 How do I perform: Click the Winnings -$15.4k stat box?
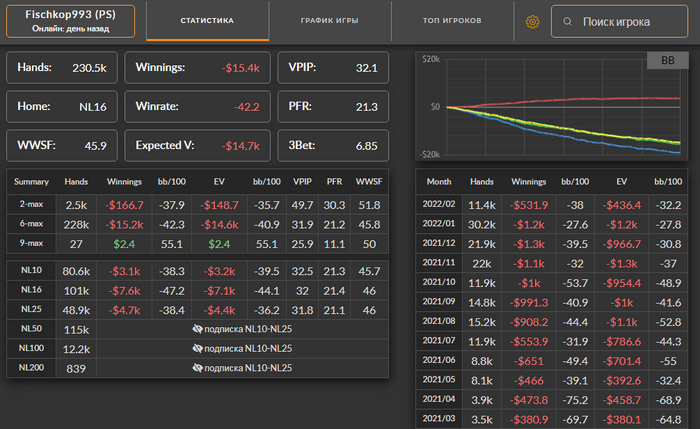pyautogui.click(x=197, y=67)
